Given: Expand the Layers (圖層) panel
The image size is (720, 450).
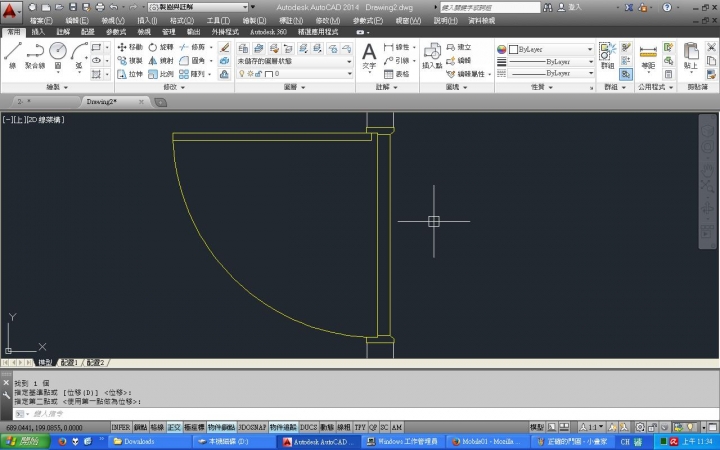Looking at the screenshot, I should coord(294,87).
